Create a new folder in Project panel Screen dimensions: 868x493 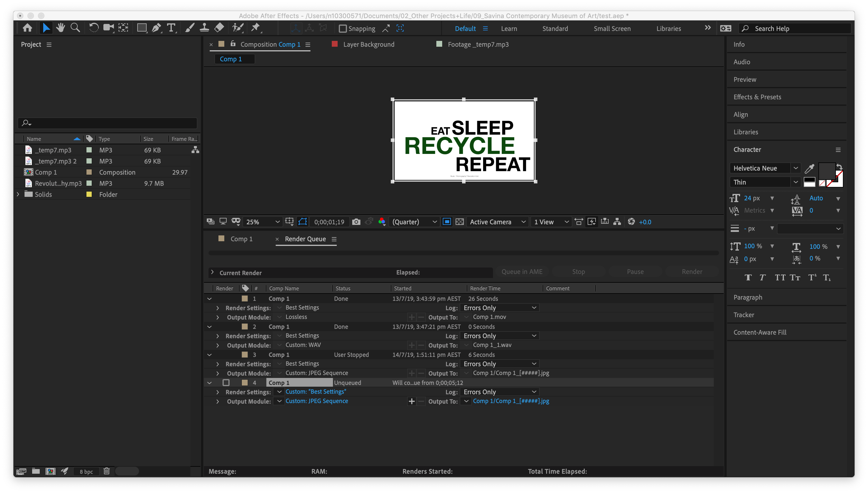click(x=36, y=471)
